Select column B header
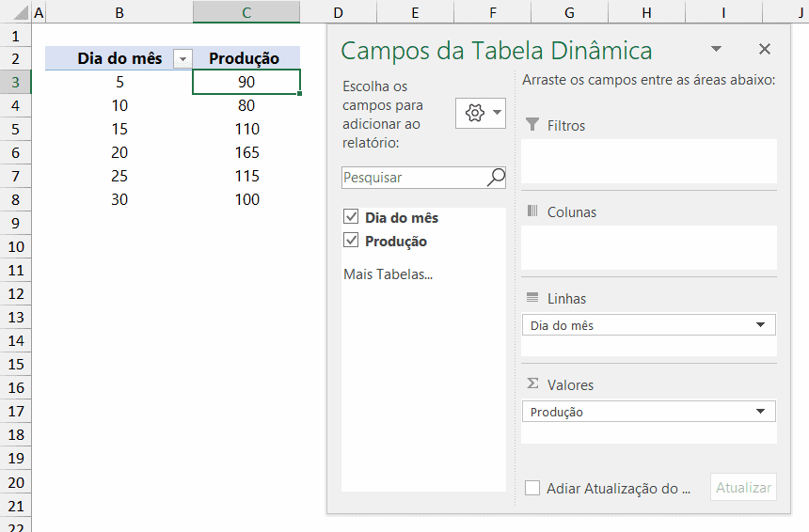809x532 pixels. click(119, 12)
